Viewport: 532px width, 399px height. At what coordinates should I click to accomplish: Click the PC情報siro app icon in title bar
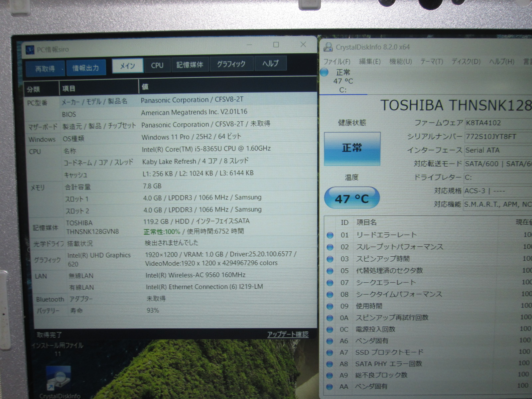pos(30,50)
